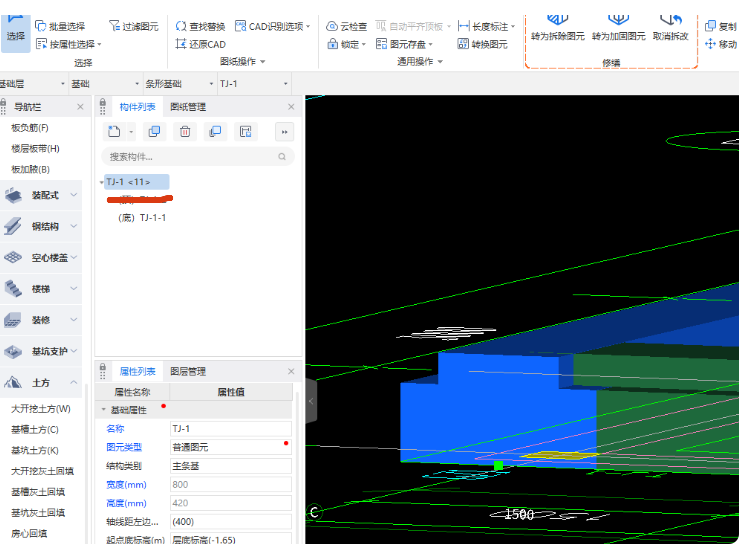
Task: Collapse 土方 category
Action: tap(41, 382)
